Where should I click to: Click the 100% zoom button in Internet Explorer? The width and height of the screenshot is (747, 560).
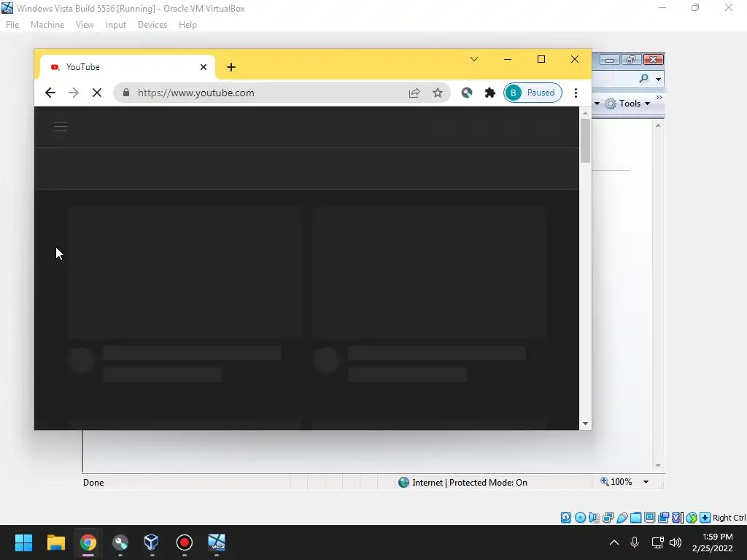(616, 482)
